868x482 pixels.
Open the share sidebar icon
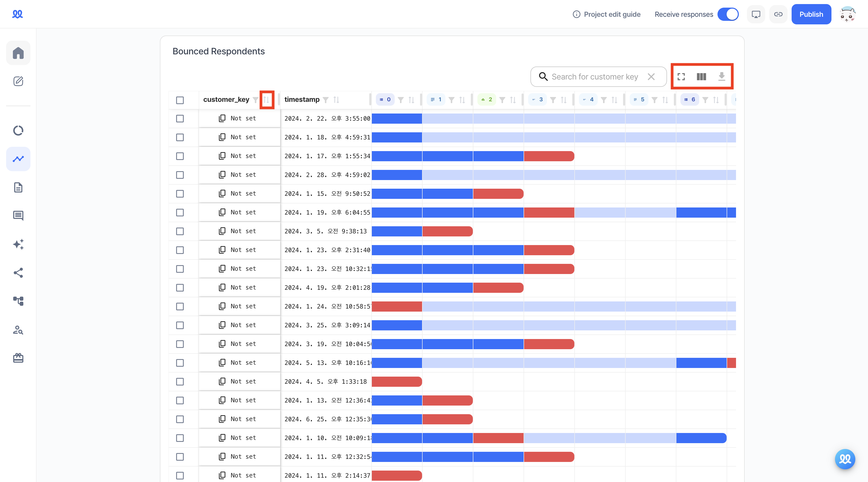coord(18,273)
